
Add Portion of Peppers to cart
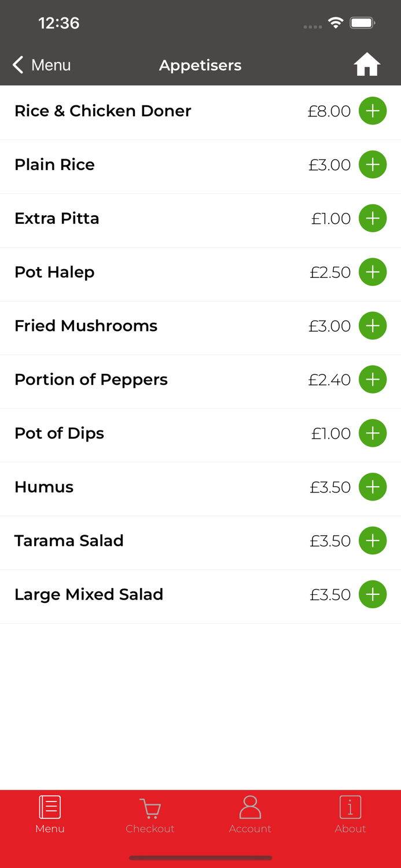(373, 380)
